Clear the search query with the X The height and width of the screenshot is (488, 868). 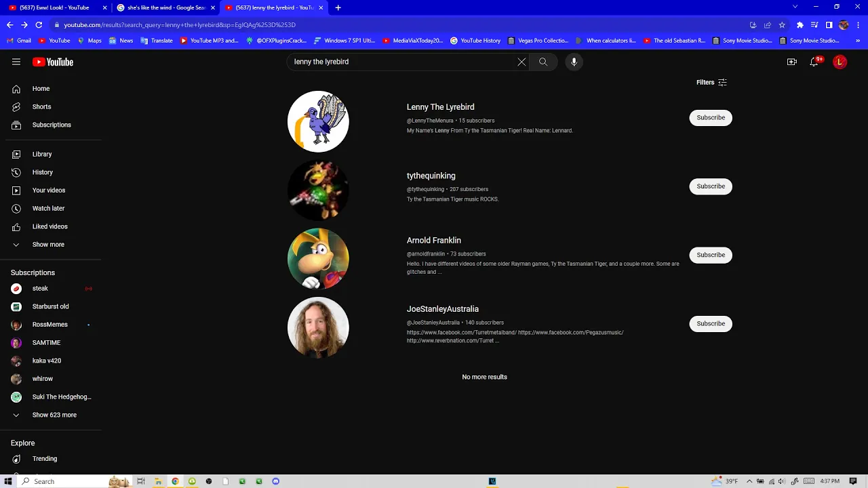pyautogui.click(x=521, y=62)
